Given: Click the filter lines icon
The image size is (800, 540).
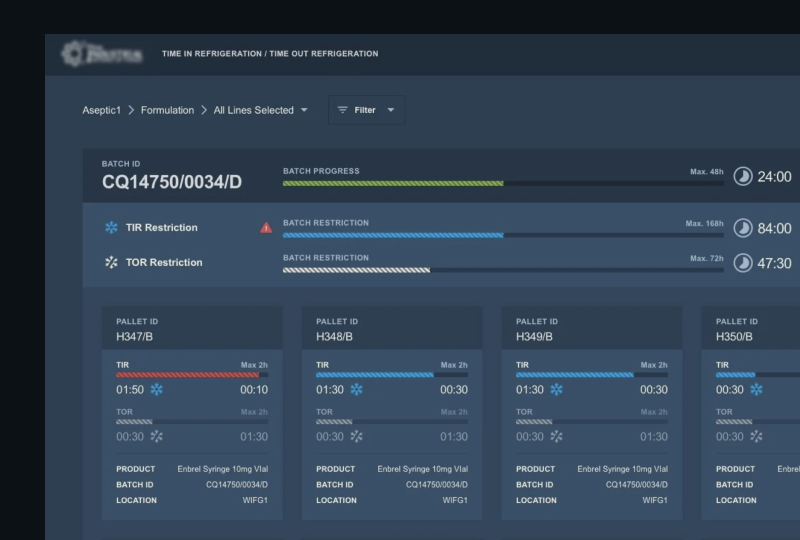Looking at the screenshot, I should [x=342, y=110].
